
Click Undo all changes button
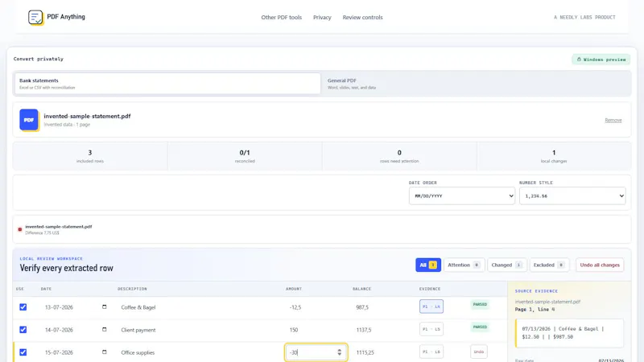[x=600, y=265]
